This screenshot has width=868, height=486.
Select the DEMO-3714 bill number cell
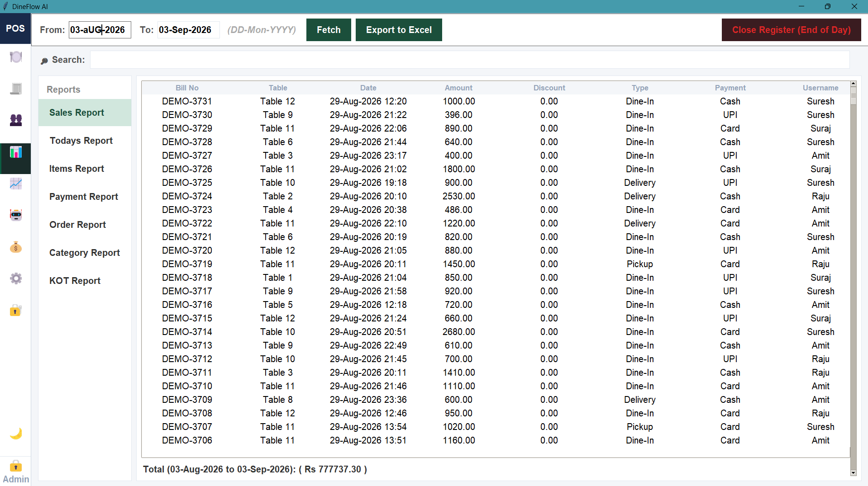[187, 332]
